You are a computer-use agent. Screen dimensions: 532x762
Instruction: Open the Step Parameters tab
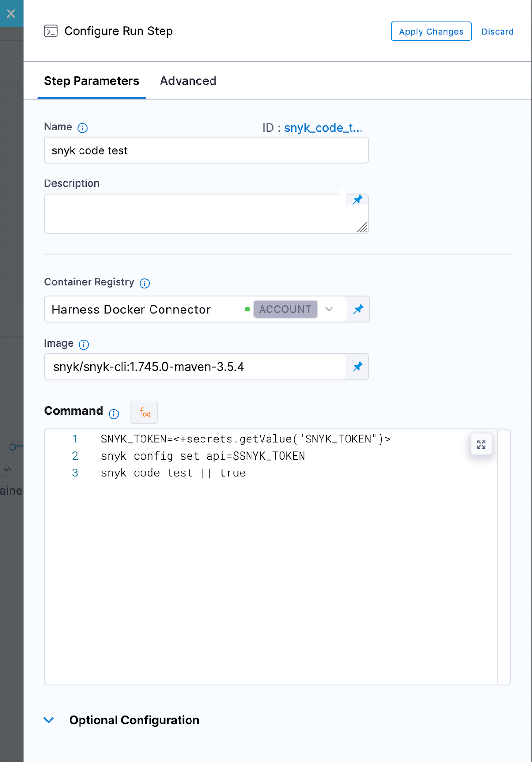[x=91, y=81]
